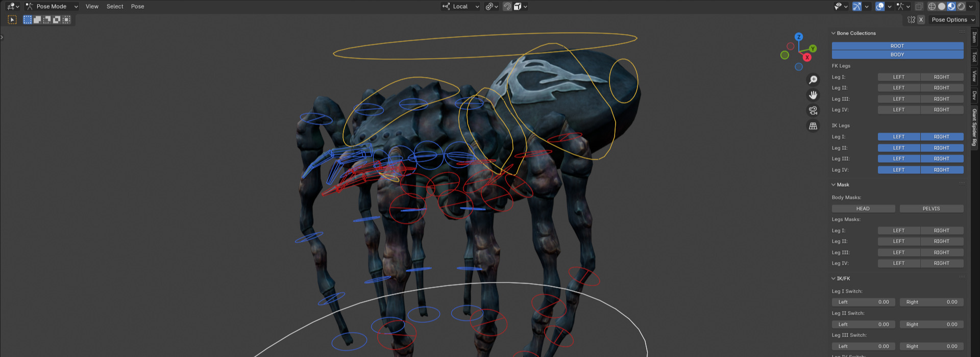Toggle IK Legs Leg II RIGHT
This screenshot has width=980, height=357.
(942, 148)
